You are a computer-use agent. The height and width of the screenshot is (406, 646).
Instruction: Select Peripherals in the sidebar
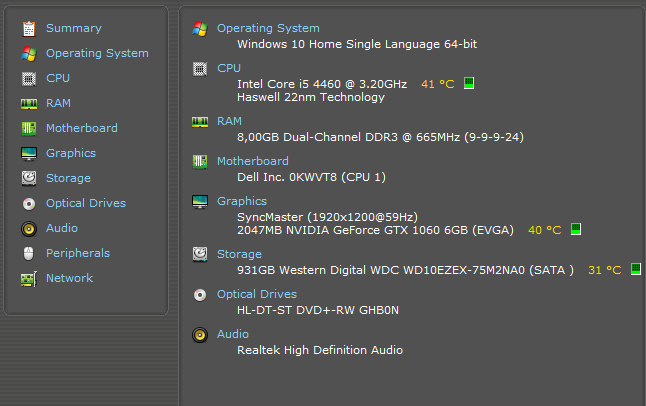point(78,253)
